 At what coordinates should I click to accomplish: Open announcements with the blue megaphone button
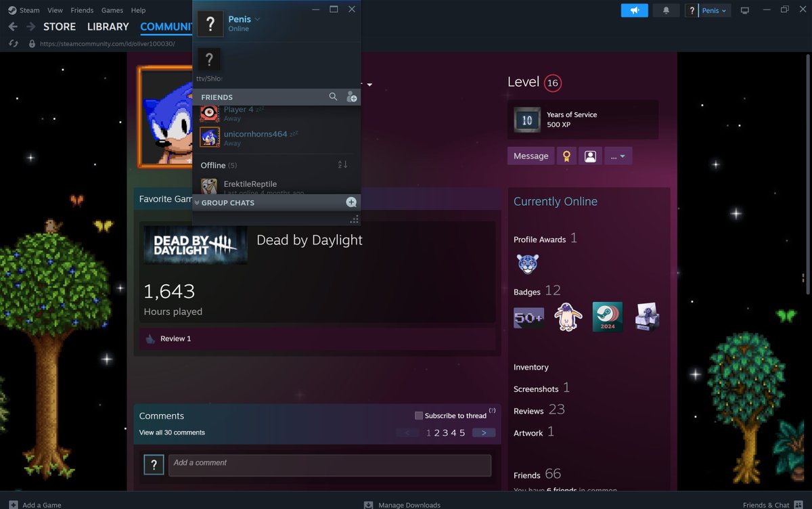tap(634, 10)
